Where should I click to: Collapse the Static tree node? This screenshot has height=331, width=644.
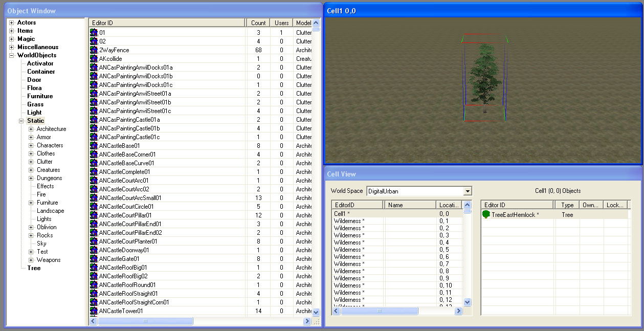(21, 121)
